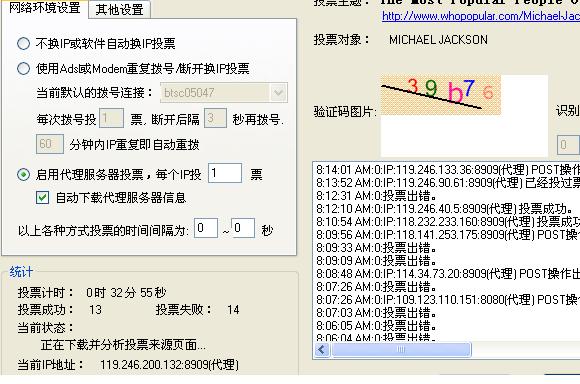Click the minimum vote interval field
This screenshot has height=384, width=580.
(206, 228)
